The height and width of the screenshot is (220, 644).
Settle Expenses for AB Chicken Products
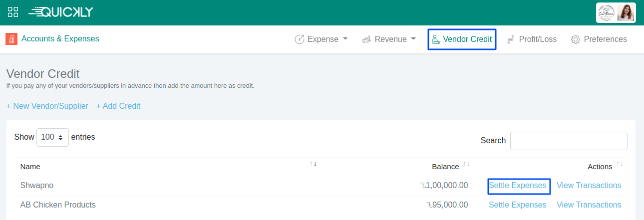(x=517, y=205)
